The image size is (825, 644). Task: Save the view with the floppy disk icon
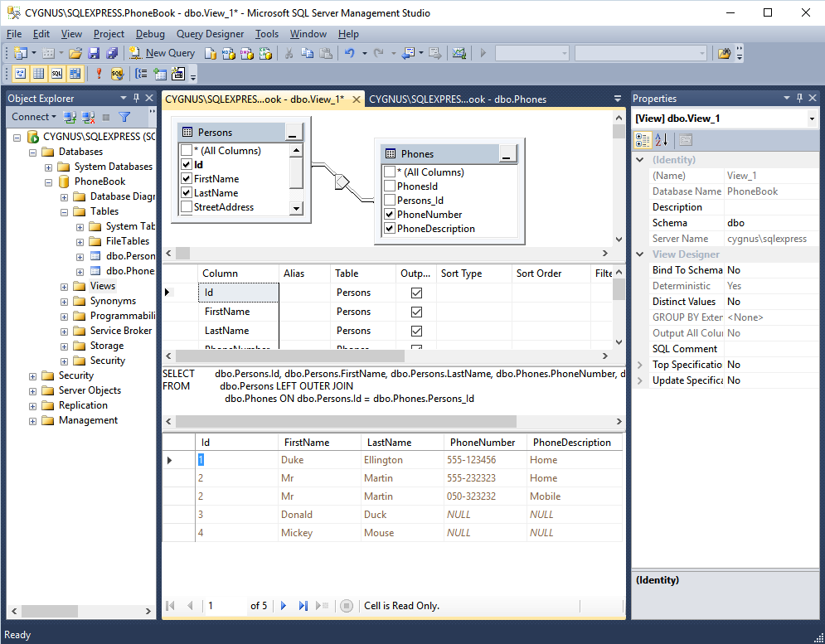pos(94,53)
